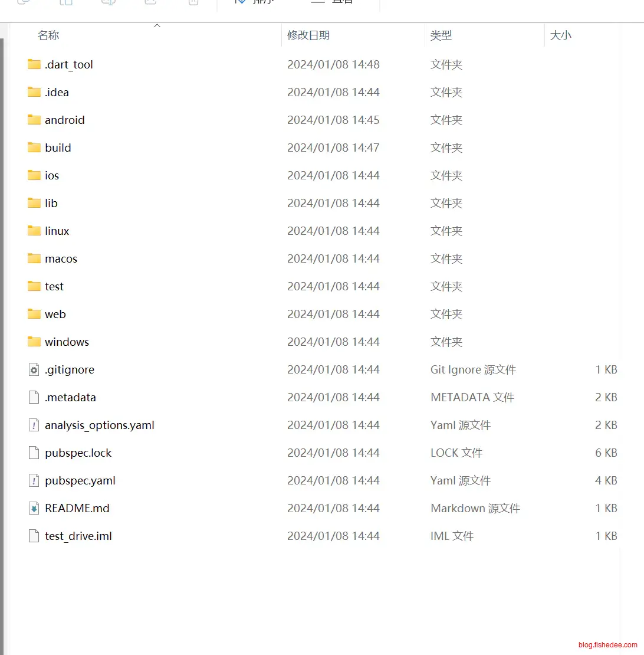Select the analysis_options.yaml file icon
The width and height of the screenshot is (644, 655).
pos(34,425)
